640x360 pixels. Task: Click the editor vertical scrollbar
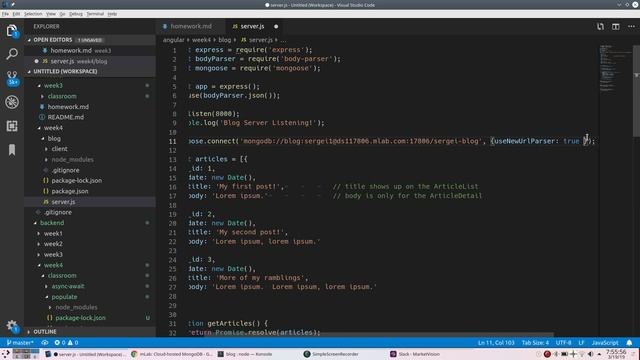pyautogui.click(x=636, y=91)
